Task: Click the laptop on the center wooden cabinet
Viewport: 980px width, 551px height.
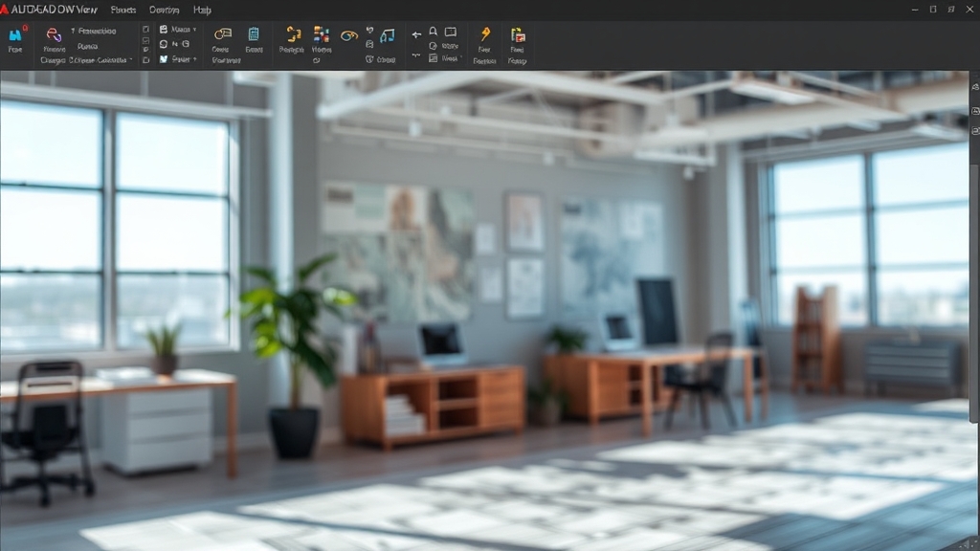Action: 441,344
